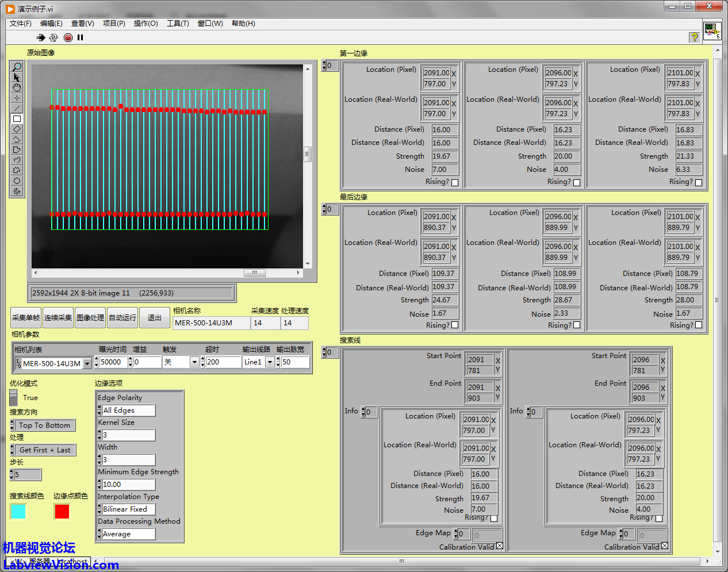The height and width of the screenshot is (572, 728).
Task: Expand the 触发 trigger dropdown
Action: [194, 362]
